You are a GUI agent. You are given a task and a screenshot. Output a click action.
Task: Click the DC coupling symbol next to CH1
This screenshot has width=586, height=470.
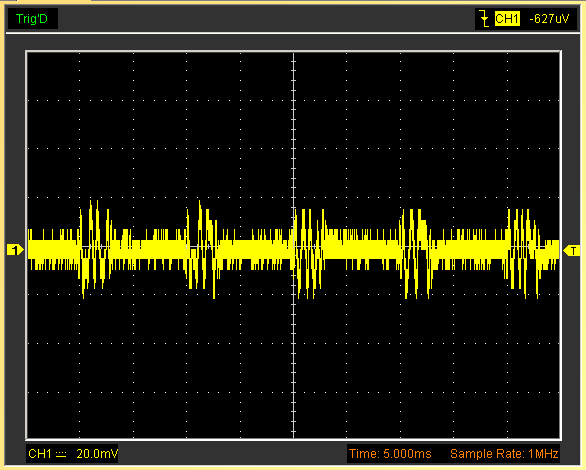pos(61,454)
